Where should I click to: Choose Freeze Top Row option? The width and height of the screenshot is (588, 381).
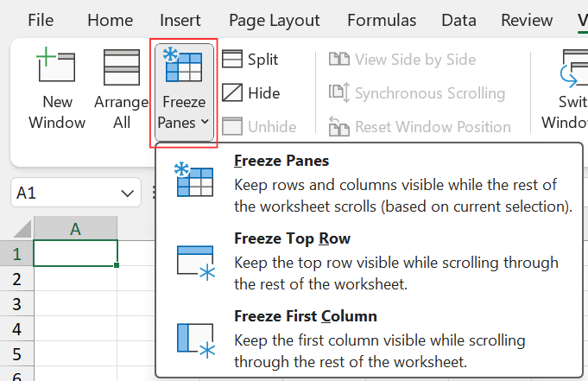292,238
